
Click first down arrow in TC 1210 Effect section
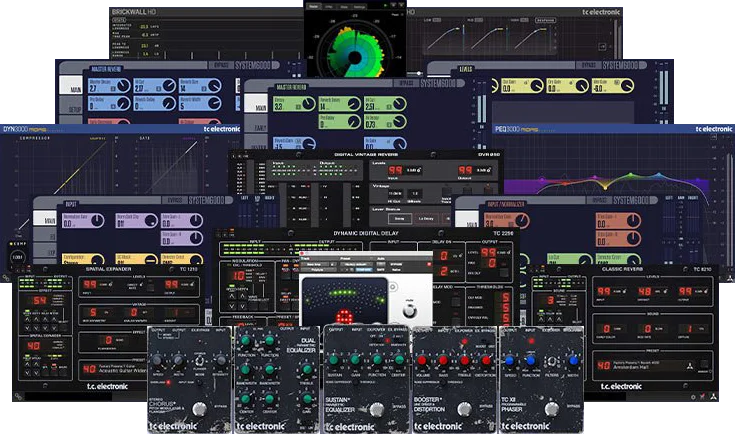[27, 328]
